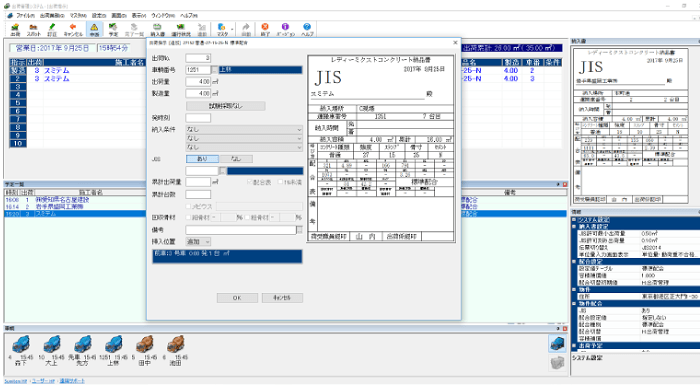700x385 pixels.
Task: Click the 試験採取なし button
Action: [226, 106]
